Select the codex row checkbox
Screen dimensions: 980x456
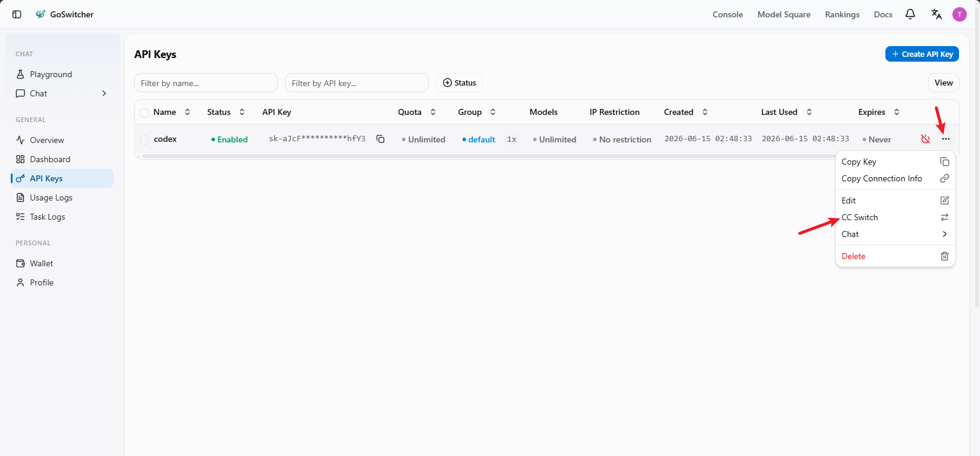[x=144, y=139]
